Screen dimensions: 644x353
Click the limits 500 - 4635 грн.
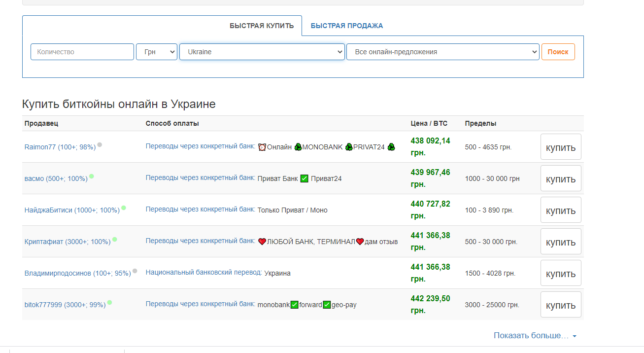click(488, 147)
